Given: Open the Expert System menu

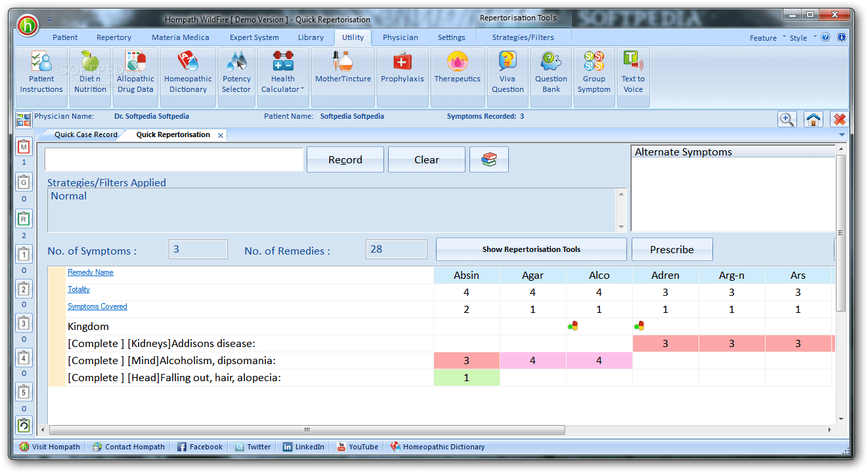Looking at the screenshot, I should coord(254,37).
